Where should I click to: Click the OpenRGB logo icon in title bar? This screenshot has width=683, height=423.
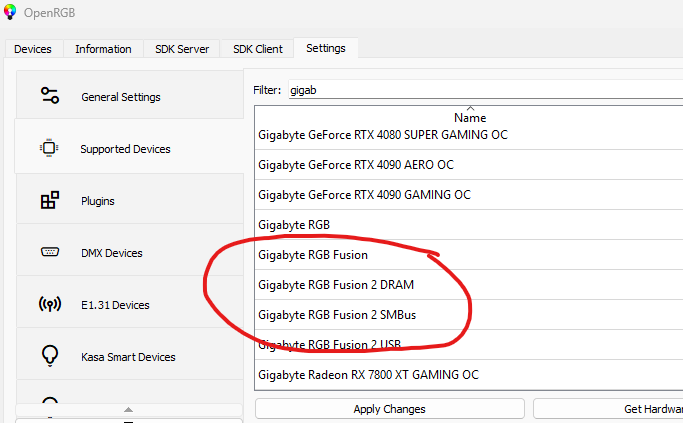click(10, 12)
